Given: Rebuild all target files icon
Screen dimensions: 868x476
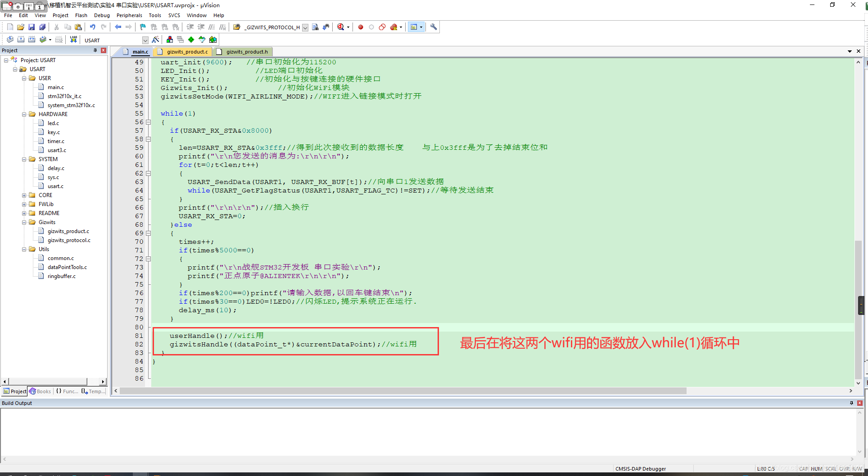Looking at the screenshot, I should 32,40.
